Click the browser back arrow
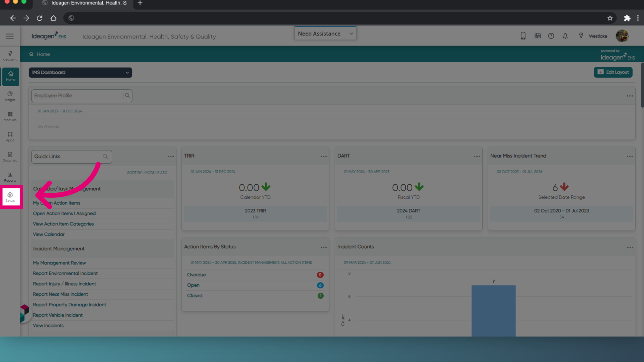The width and height of the screenshot is (644, 362). click(13, 18)
